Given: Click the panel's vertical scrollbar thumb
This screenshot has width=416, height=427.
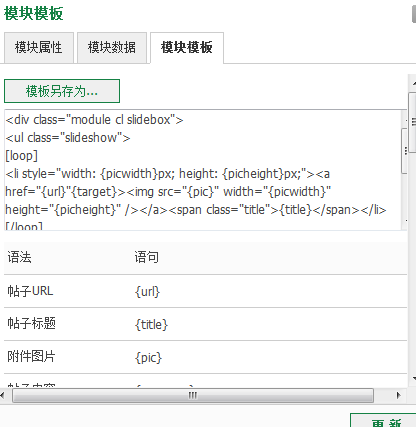Looking at the screenshot, I should pos(413,122).
